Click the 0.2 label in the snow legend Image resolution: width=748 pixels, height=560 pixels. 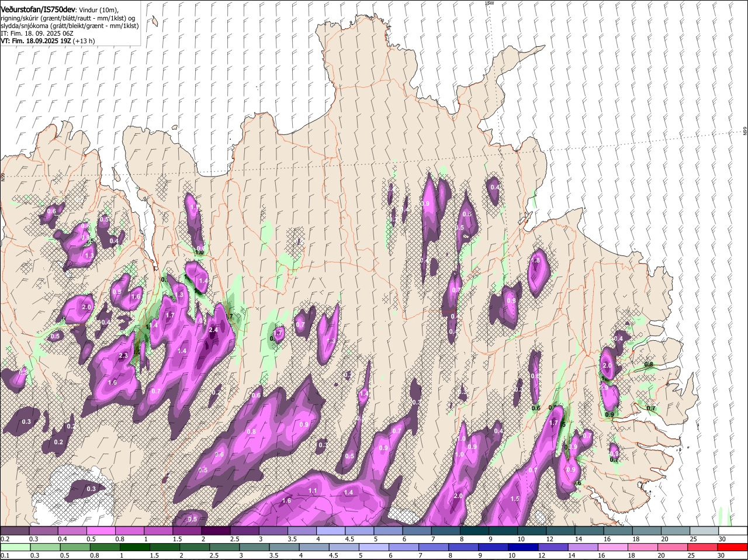pyautogui.click(x=5, y=539)
